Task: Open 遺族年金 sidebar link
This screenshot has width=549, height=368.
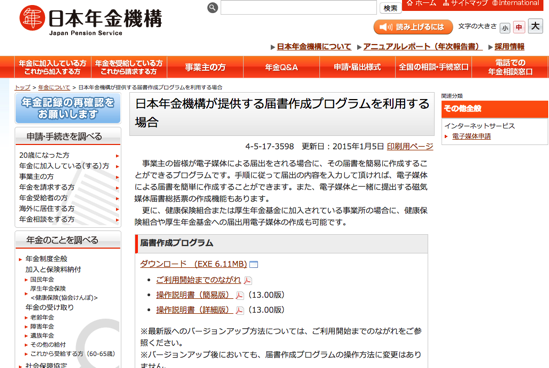Action: [42, 336]
